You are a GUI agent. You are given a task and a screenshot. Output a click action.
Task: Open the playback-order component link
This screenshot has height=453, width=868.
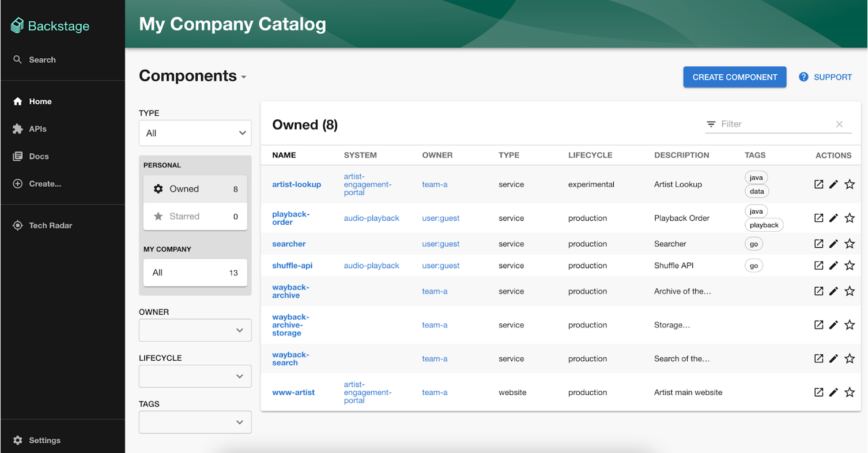coord(291,218)
